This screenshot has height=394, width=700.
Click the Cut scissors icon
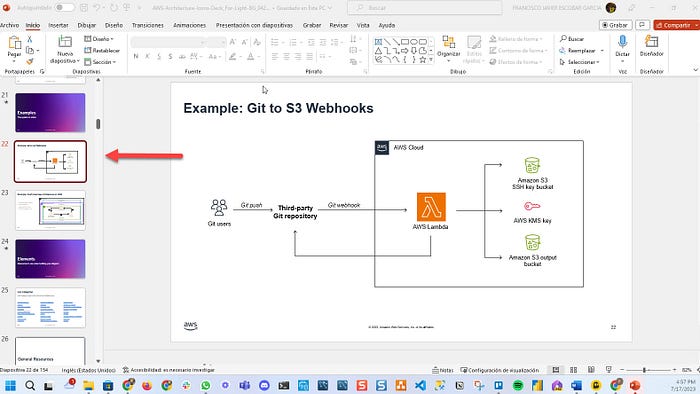tap(29, 39)
